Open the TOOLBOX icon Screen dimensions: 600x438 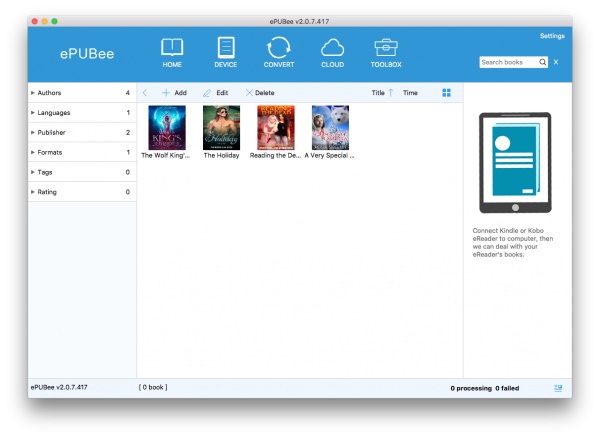(x=386, y=48)
